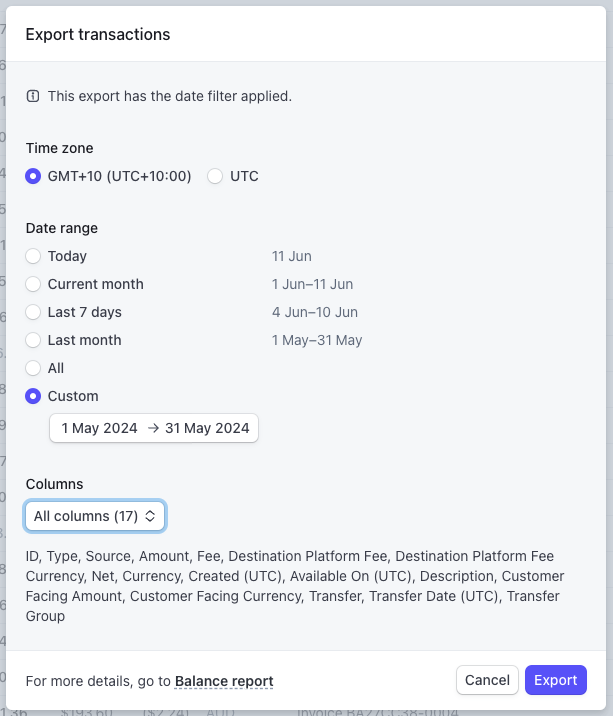Select the Custom date range option
This screenshot has width=613, height=716.
pyautogui.click(x=33, y=396)
